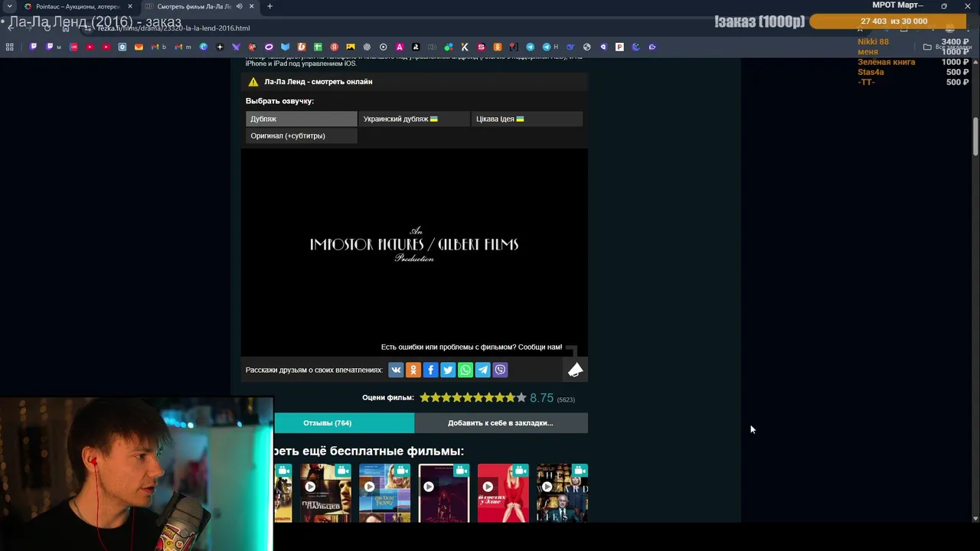The width and height of the screenshot is (980, 551).
Task: Select the Цікава Ідея voice-over
Action: (x=527, y=119)
